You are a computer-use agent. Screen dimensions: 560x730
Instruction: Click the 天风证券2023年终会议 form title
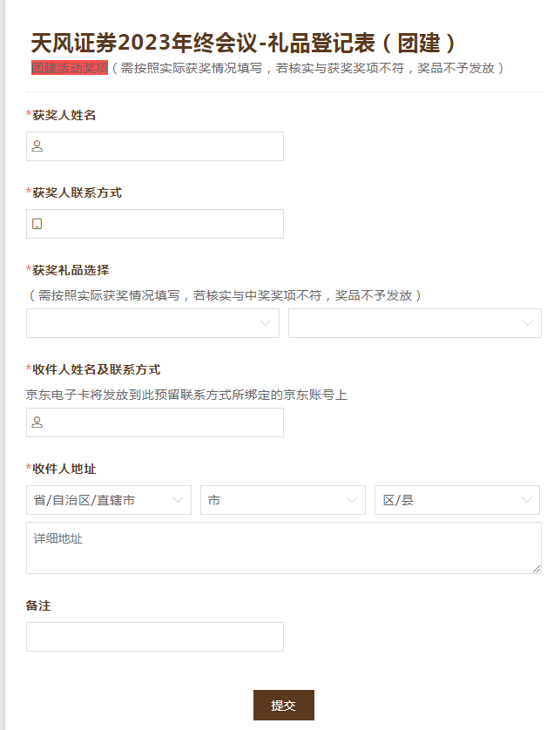coord(243,43)
